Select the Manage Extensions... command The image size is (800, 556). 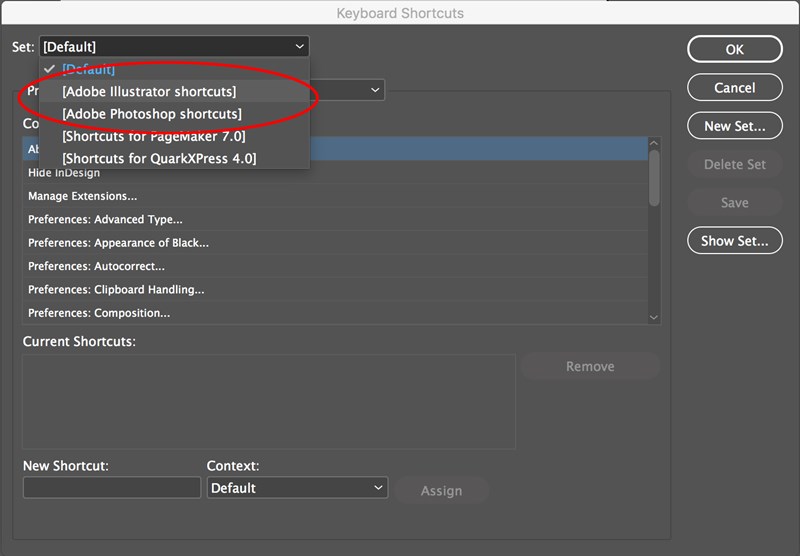[x=335, y=196]
